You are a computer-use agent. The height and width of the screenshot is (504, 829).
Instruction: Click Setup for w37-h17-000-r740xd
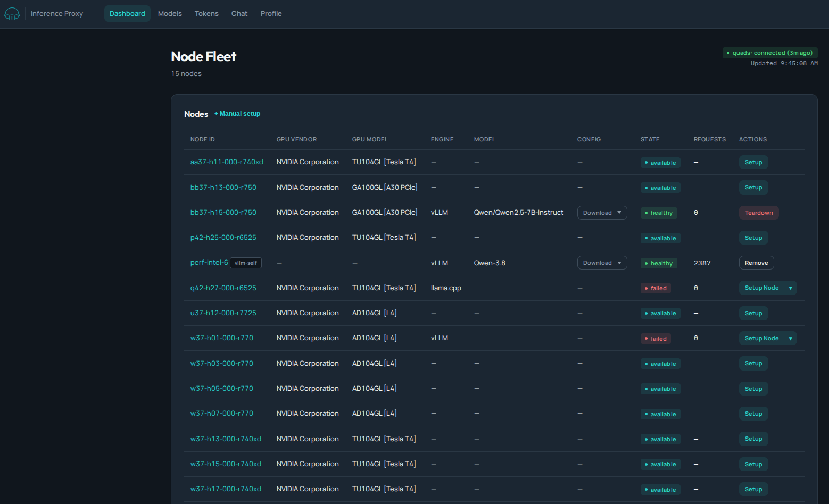click(x=753, y=489)
